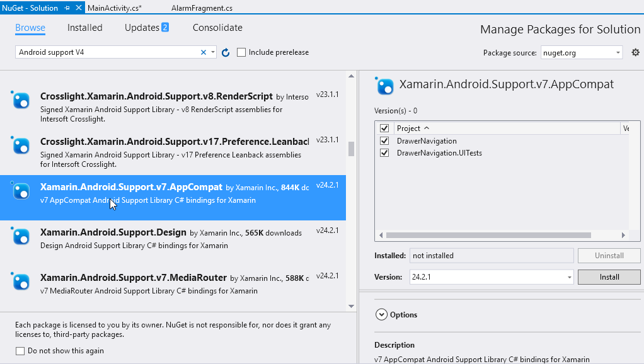The height and width of the screenshot is (364, 644).
Task: Uncheck the DrawerNavigation.UITests project
Action: point(384,153)
